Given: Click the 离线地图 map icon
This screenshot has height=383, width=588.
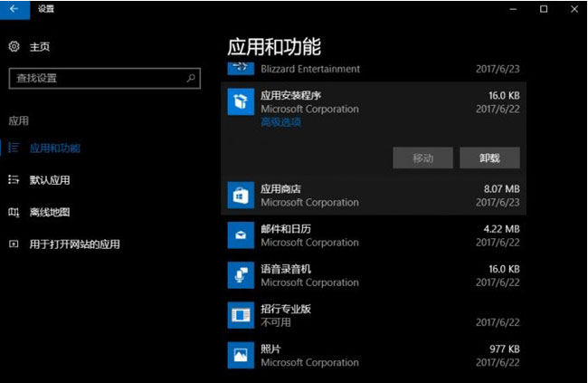Looking at the screenshot, I should (x=14, y=212).
